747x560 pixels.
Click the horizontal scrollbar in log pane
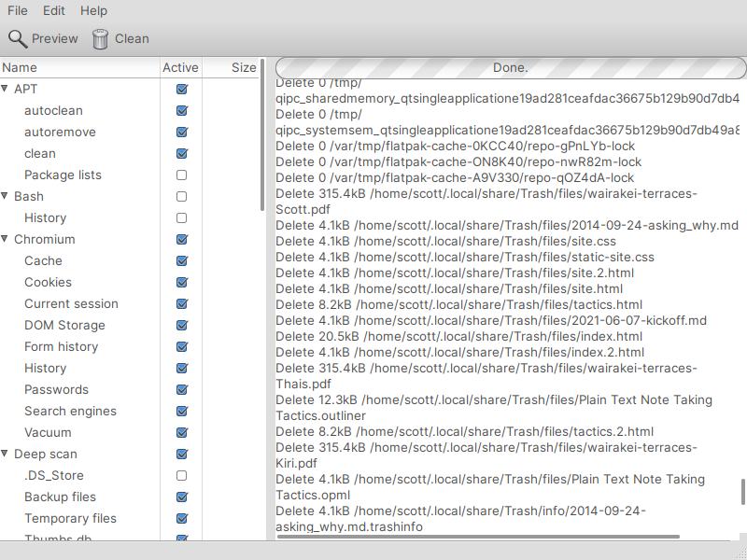click(x=478, y=537)
